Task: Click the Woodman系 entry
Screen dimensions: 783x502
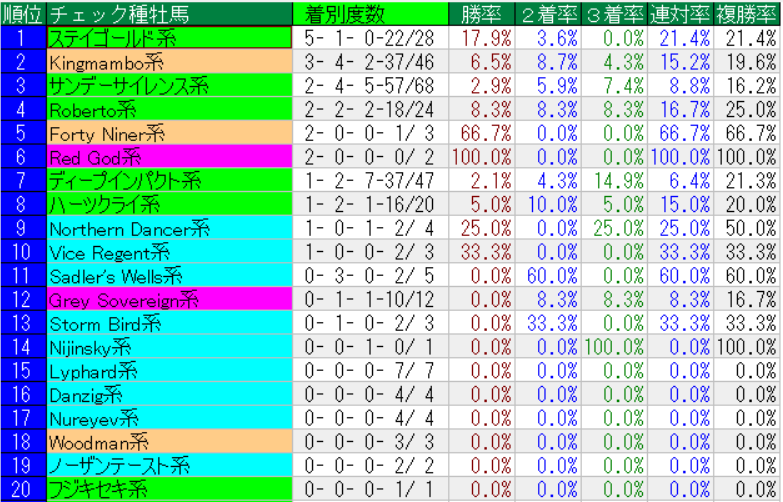Action: point(169,441)
